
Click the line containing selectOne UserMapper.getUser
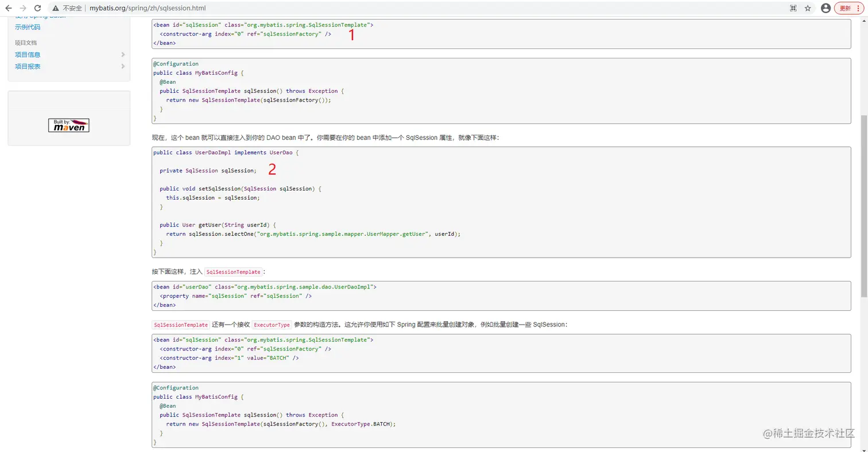pyautogui.click(x=313, y=234)
